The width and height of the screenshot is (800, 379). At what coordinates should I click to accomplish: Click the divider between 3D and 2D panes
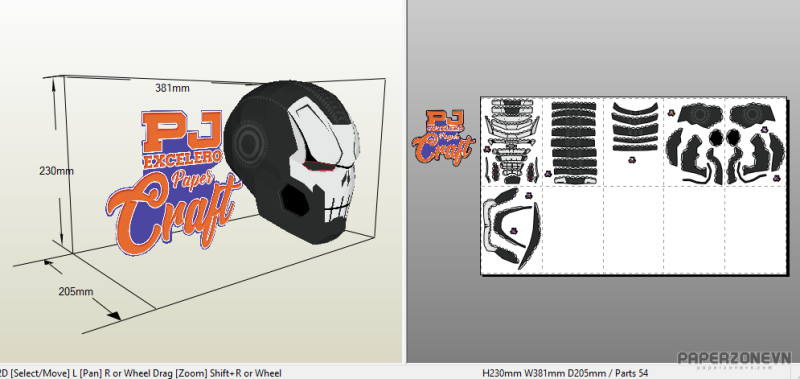coord(406,181)
